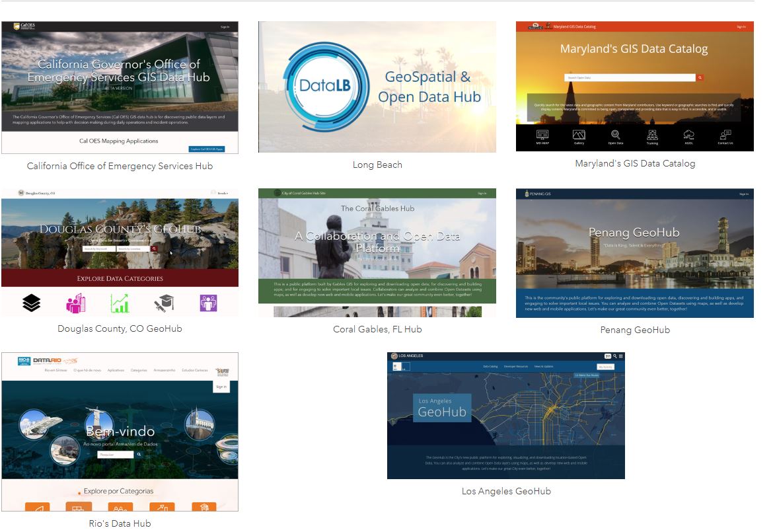Click the Contact Us icon in Maryland's catalog
This screenshot has width=775, height=532.
[x=725, y=135]
